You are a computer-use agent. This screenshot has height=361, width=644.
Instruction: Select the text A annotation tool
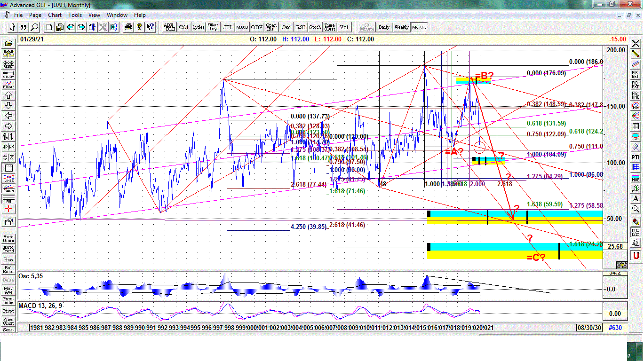636,198
